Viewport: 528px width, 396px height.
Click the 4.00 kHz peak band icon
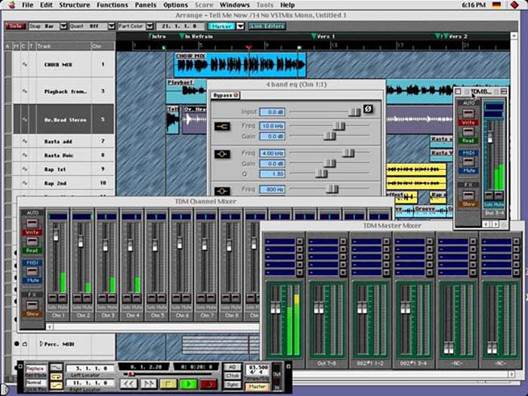click(222, 154)
